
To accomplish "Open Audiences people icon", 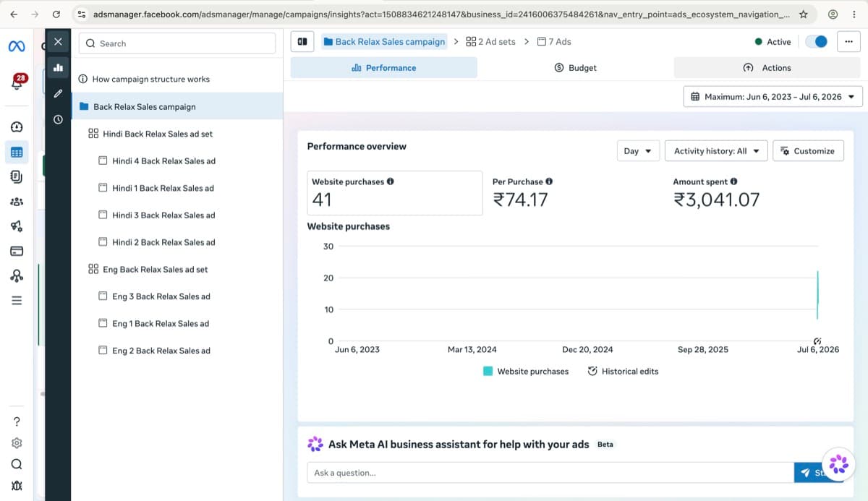I will click(x=17, y=202).
